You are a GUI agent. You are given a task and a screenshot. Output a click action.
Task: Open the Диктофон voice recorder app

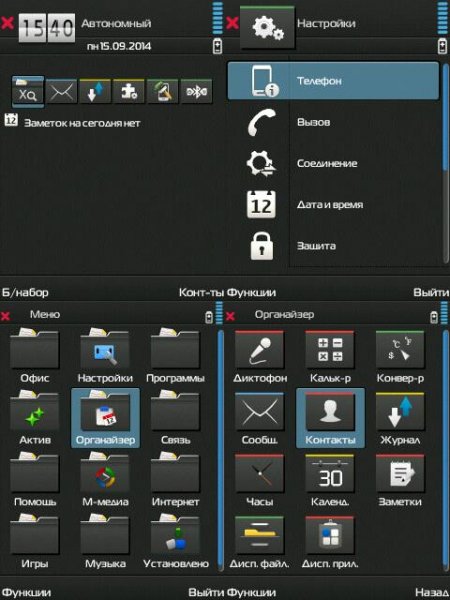[260, 357]
